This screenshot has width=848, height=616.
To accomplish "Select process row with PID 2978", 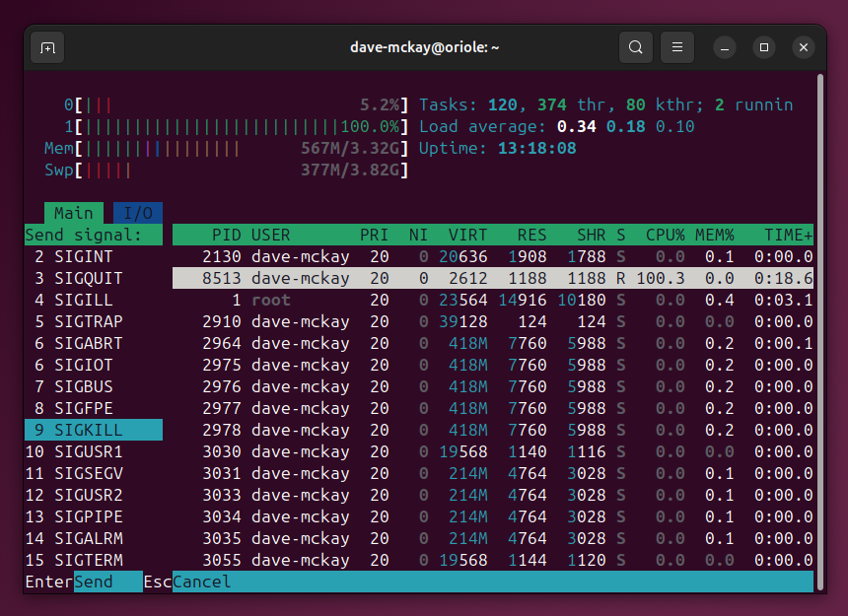I will (x=493, y=430).
